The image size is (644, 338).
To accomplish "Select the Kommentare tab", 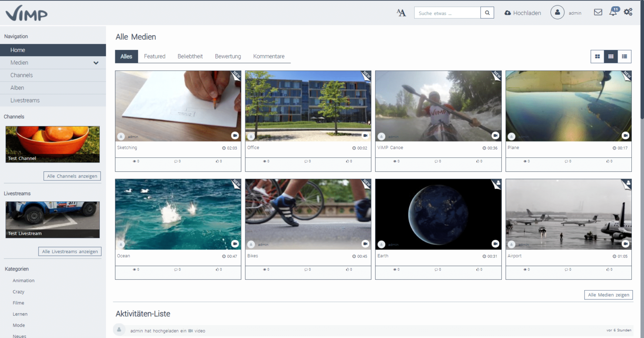I will [269, 56].
